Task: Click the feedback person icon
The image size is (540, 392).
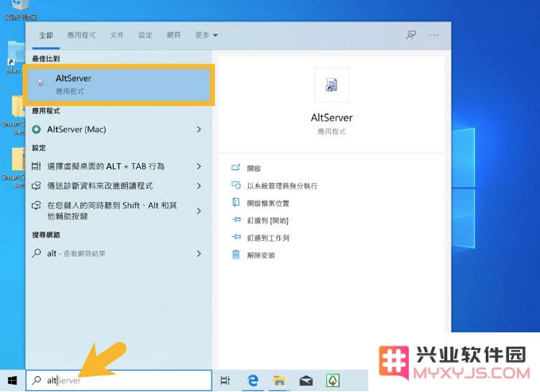Action: [411, 35]
